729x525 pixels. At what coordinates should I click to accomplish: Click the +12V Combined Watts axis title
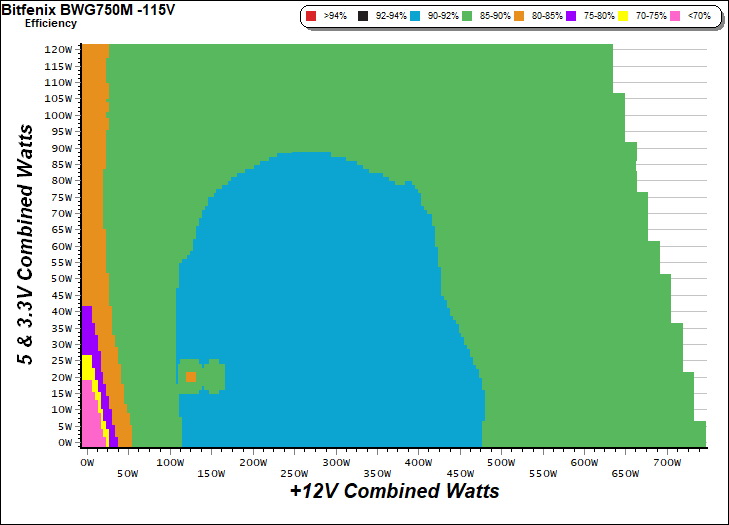pyautogui.click(x=394, y=492)
